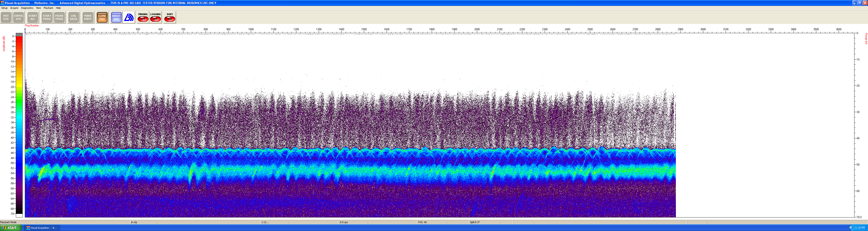868x231 pixels.
Task: Click the LOG DATA toolbar button
Action: pyautogui.click(x=73, y=18)
